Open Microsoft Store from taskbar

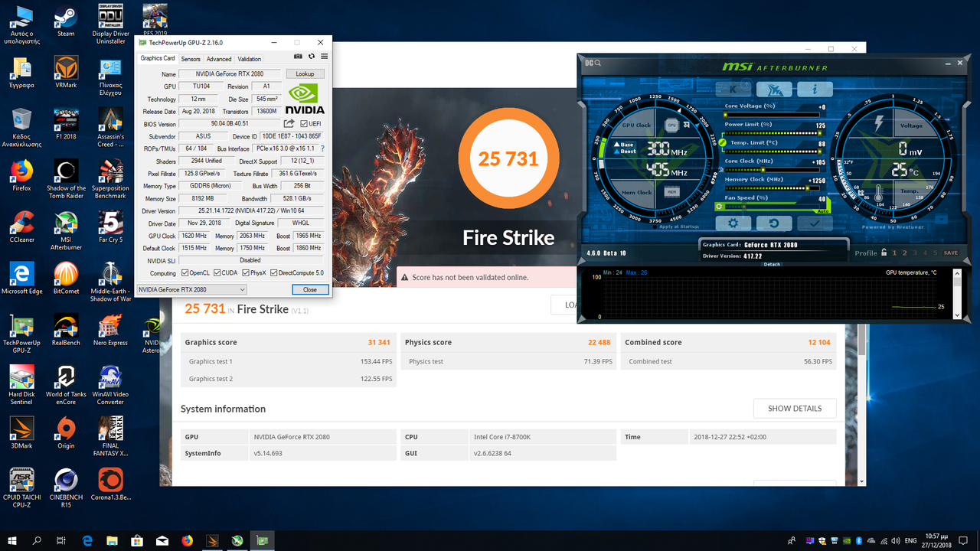(x=137, y=540)
